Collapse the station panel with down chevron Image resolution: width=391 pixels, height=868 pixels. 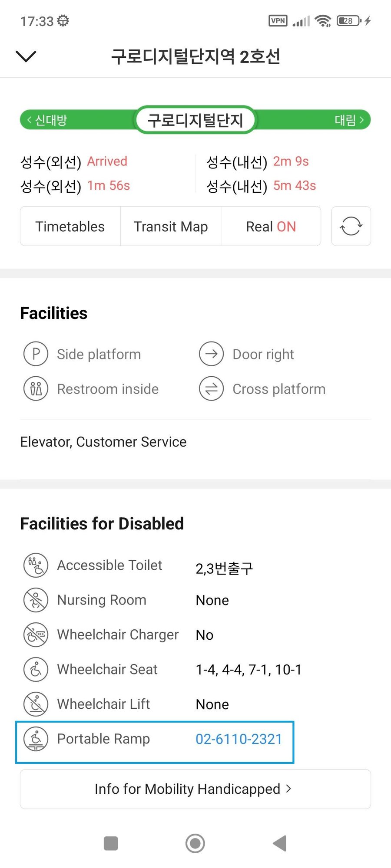coord(26,56)
